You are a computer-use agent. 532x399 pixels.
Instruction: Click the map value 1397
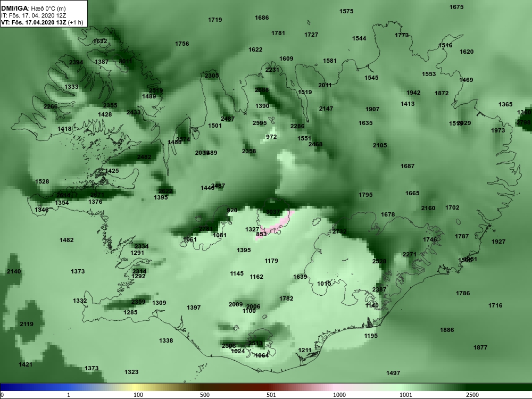[194, 307]
